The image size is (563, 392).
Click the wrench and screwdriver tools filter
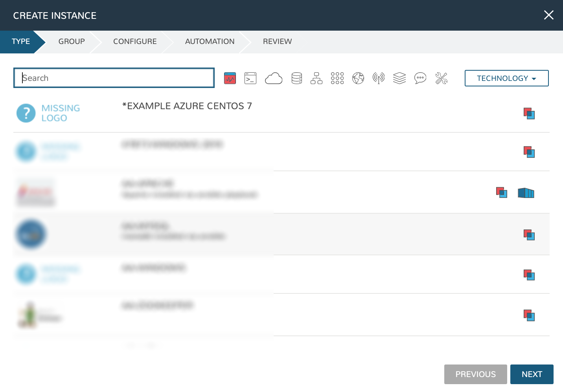[442, 78]
